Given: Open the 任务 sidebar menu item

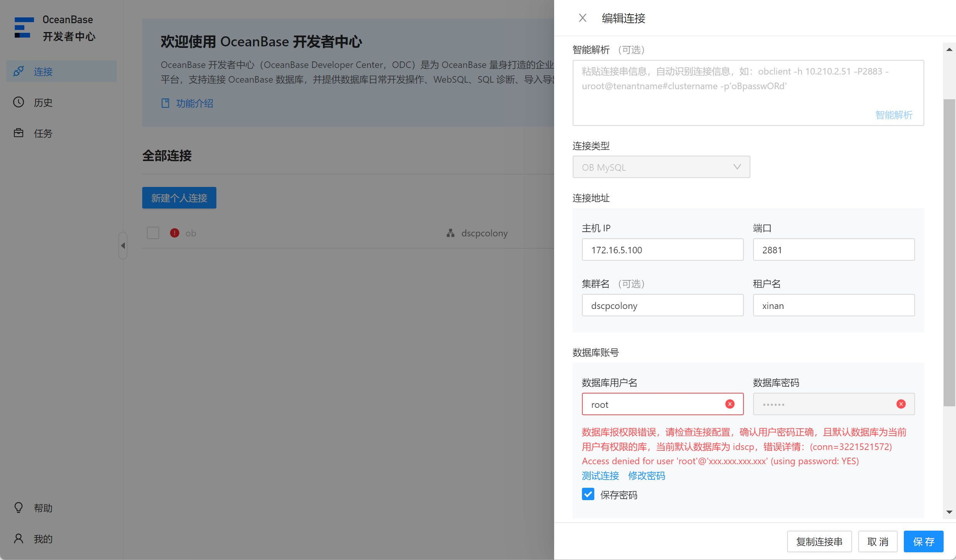Looking at the screenshot, I should coord(61,133).
